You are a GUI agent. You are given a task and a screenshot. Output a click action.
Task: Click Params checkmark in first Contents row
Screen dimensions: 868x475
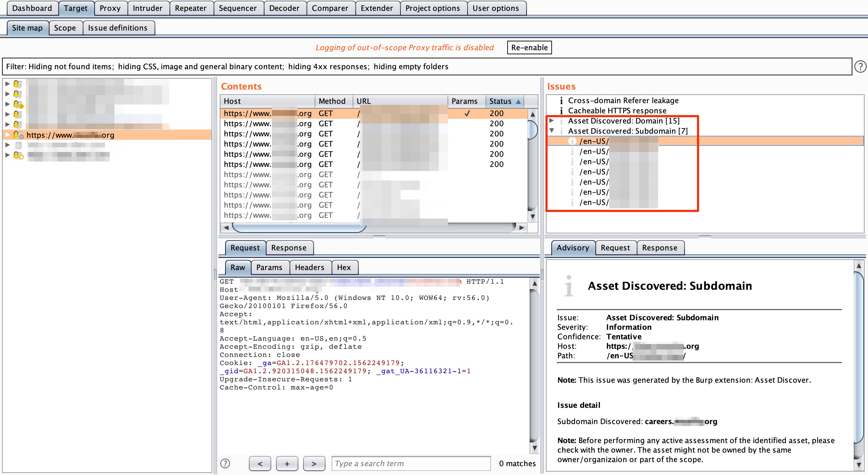pos(467,113)
